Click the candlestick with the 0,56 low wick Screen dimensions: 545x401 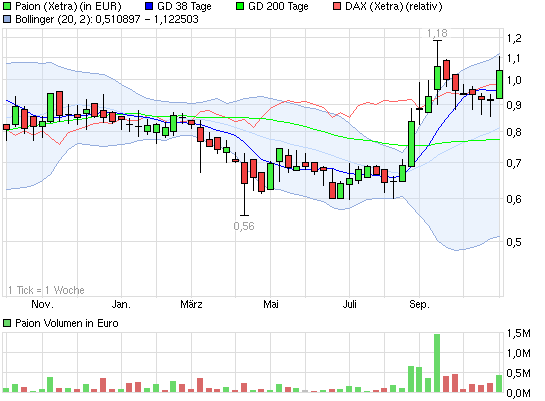click(x=244, y=184)
